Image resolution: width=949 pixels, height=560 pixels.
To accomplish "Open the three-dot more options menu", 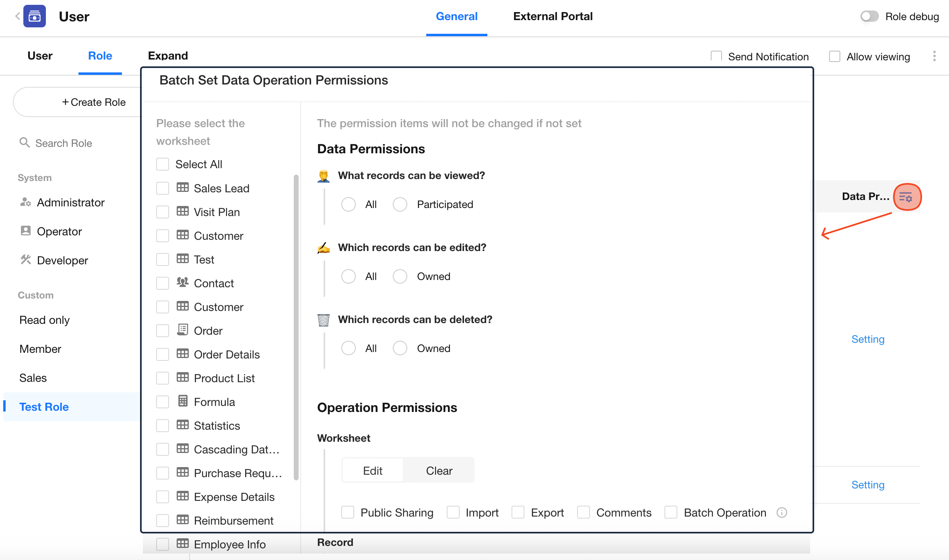I will [x=934, y=56].
